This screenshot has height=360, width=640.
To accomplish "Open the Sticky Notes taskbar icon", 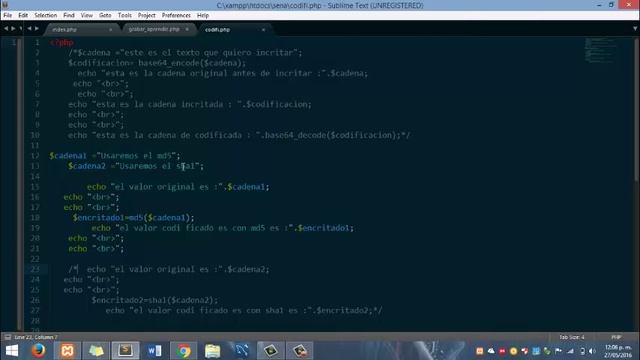I will 96,351.
